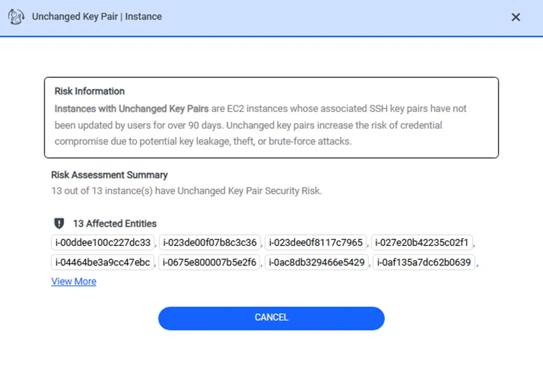Select instance i-027e20b42235c02f1

pos(421,243)
